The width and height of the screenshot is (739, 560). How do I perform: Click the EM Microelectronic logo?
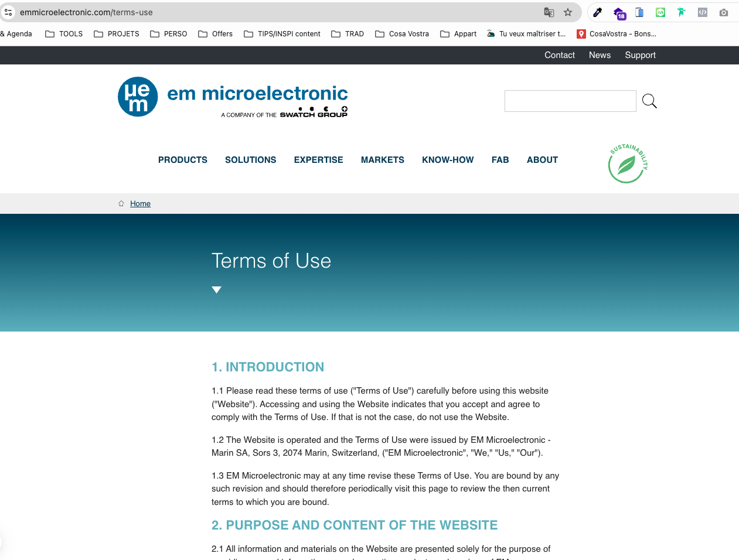point(233,97)
